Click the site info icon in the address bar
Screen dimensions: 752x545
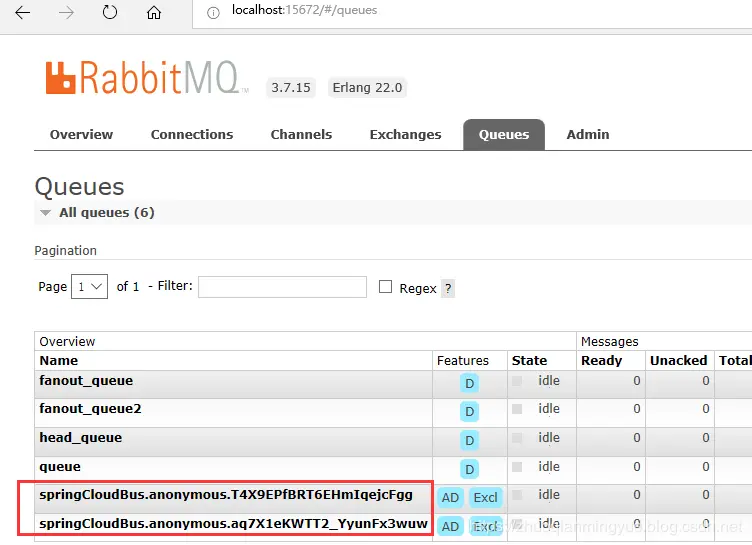click(x=213, y=13)
